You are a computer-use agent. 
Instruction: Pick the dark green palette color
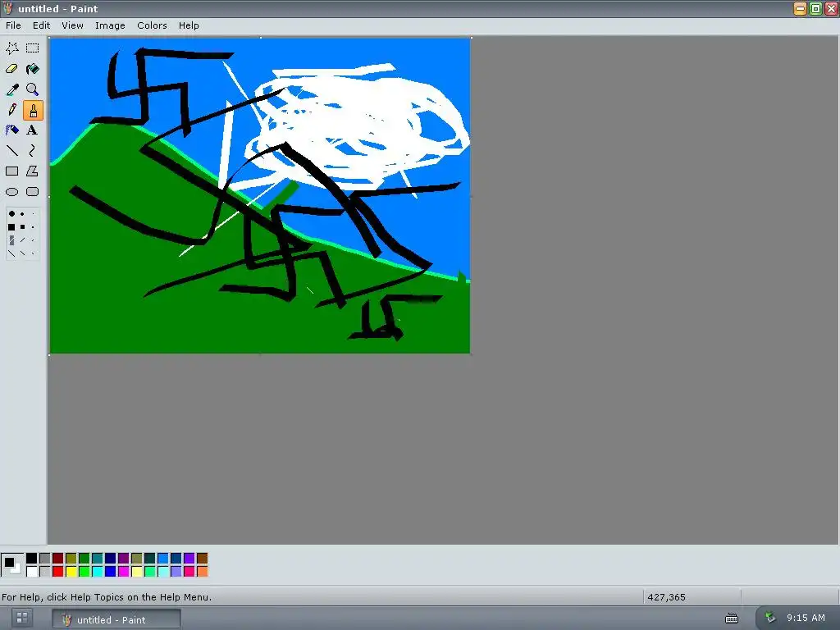click(x=84, y=558)
